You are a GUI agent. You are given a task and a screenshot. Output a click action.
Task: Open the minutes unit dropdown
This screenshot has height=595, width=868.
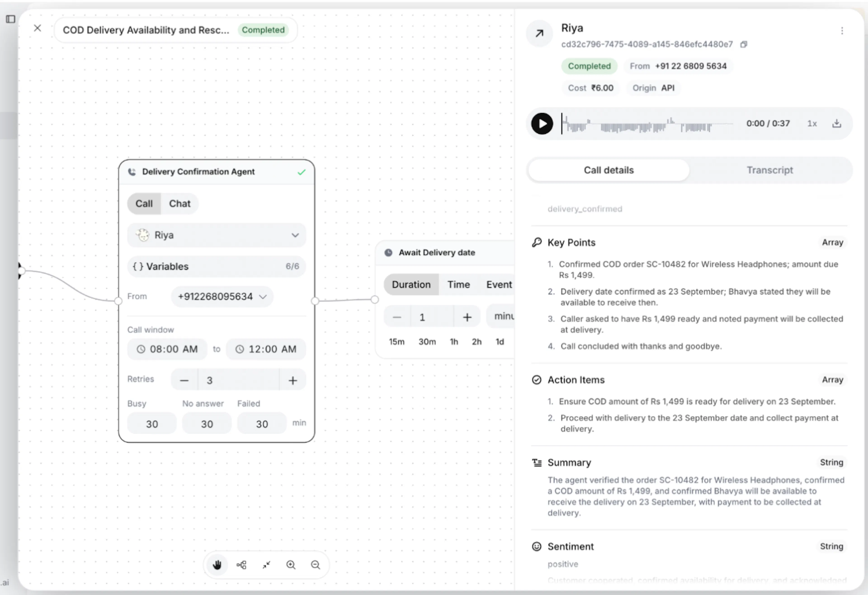pyautogui.click(x=500, y=316)
